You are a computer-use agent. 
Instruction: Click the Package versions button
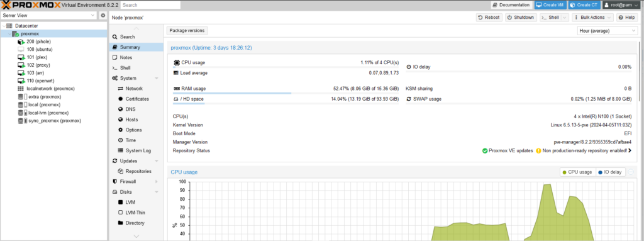(x=187, y=30)
